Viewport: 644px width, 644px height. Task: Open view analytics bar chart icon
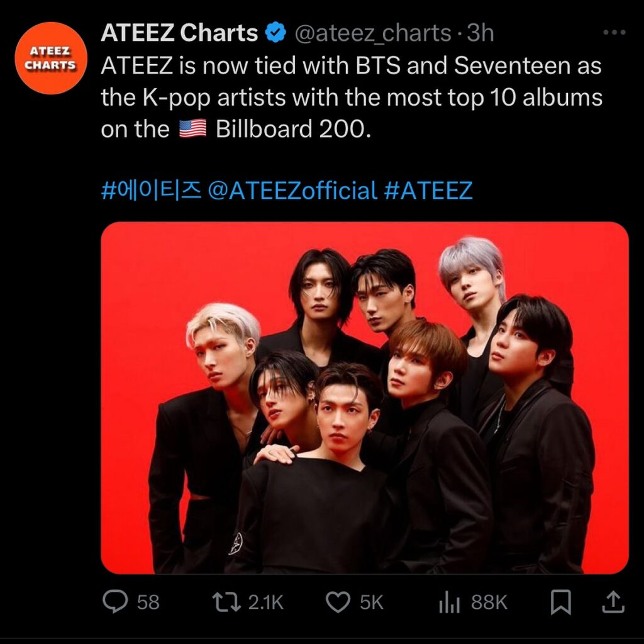447,602
